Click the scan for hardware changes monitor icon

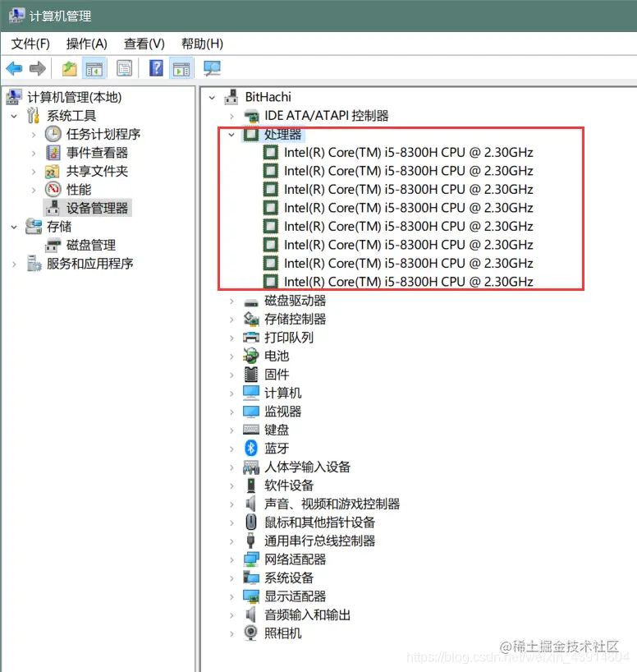pos(212,68)
